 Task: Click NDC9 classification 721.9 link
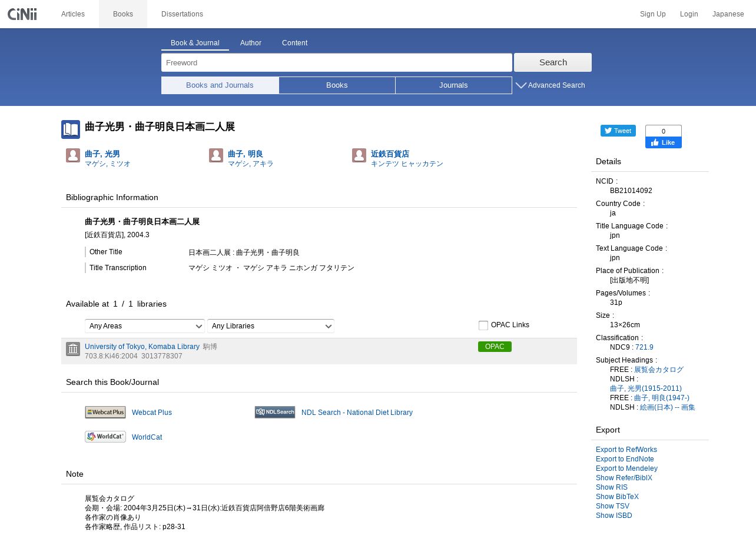tap(644, 347)
